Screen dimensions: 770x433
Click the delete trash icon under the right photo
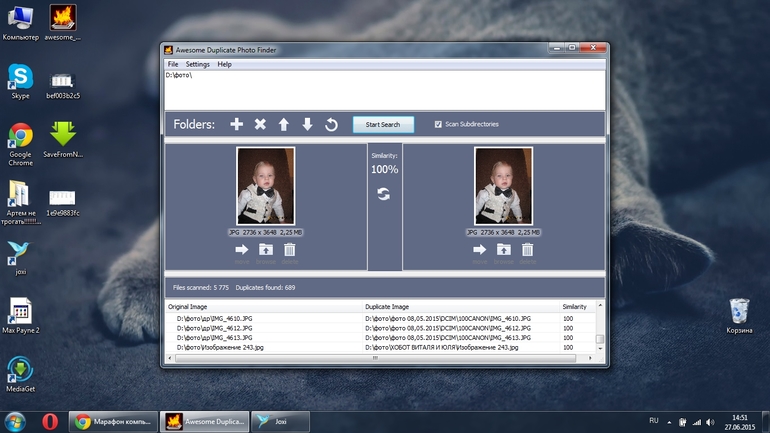coord(528,249)
